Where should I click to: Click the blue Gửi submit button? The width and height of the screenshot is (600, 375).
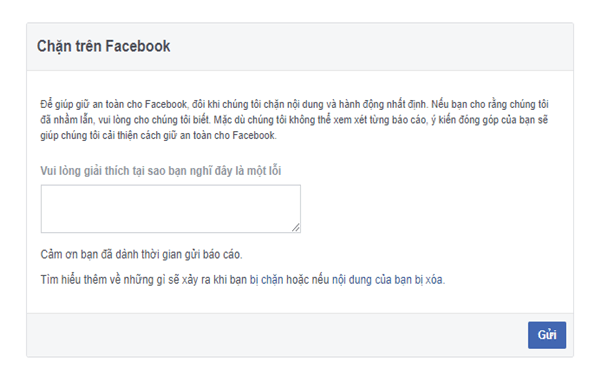pos(547,335)
